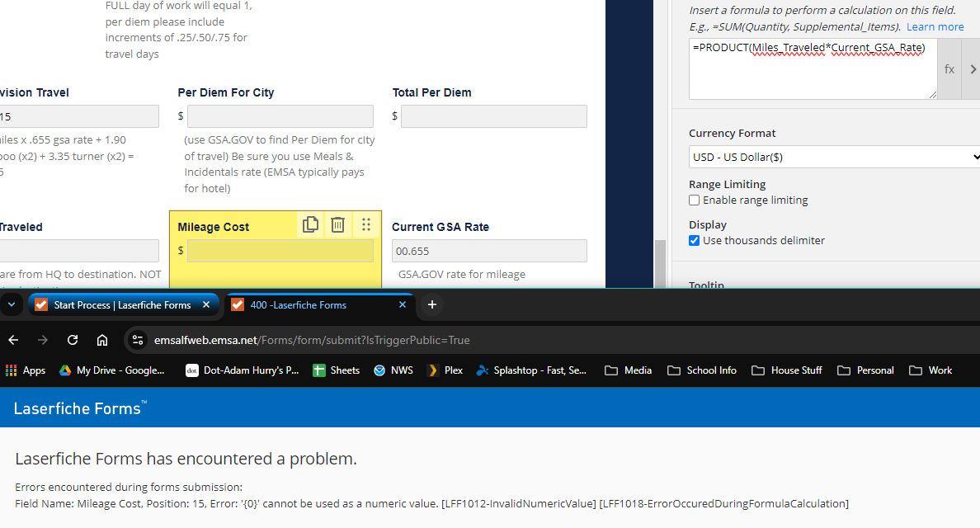Select the Current GSA Rate label
Image resolution: width=980 pixels, height=528 pixels.
pyautogui.click(x=440, y=227)
